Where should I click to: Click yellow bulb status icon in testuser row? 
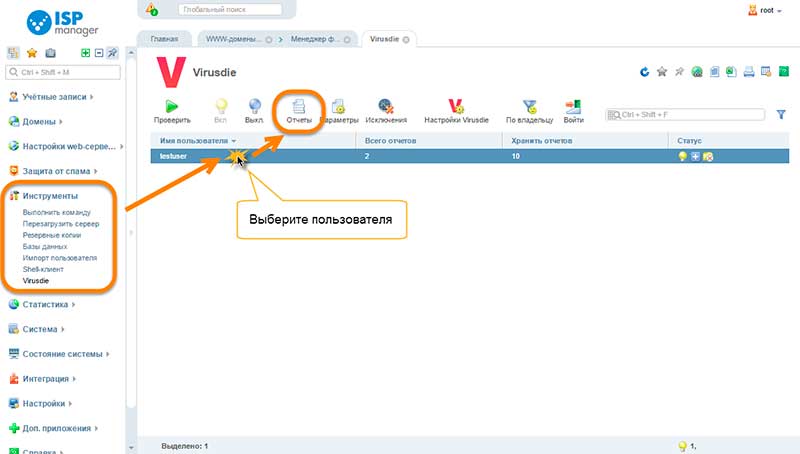[682, 156]
